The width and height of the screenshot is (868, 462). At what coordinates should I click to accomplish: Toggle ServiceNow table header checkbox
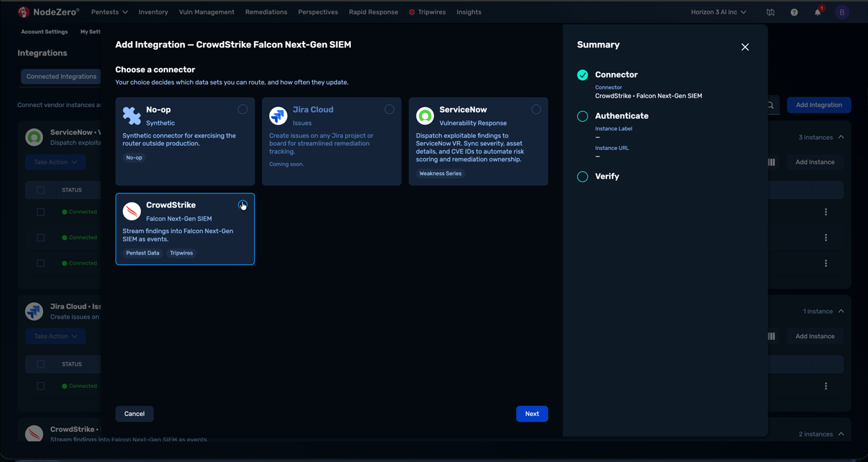41,190
